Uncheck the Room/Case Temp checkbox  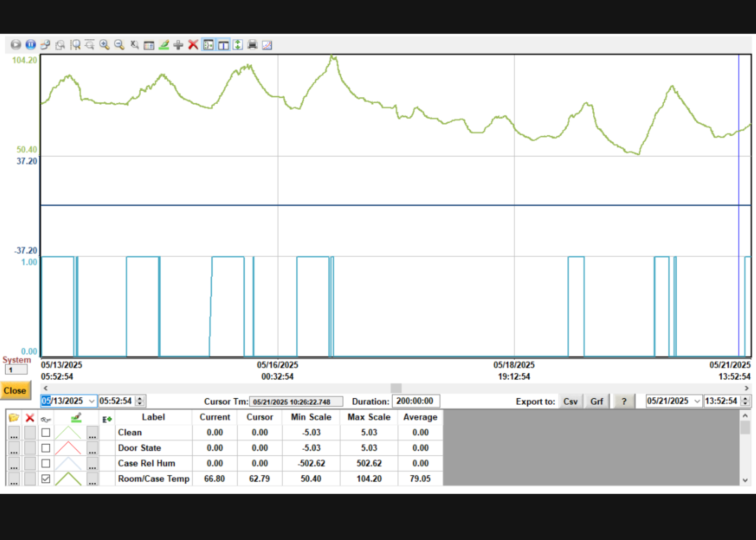[x=46, y=479]
